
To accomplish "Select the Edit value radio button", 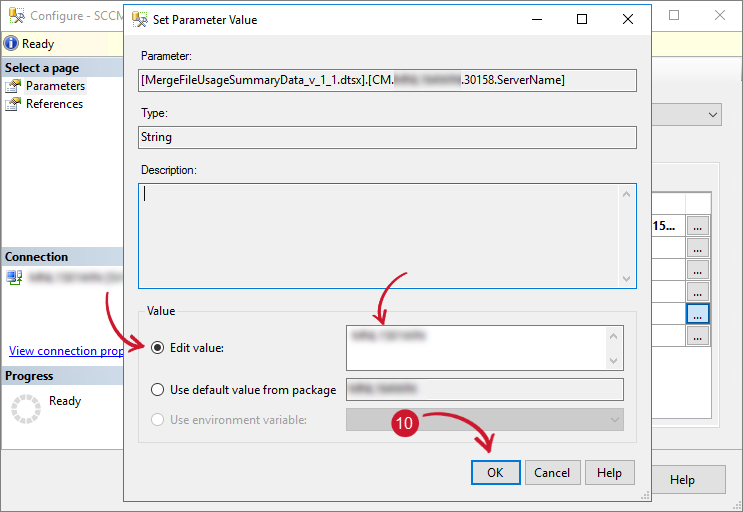I will pos(157,348).
